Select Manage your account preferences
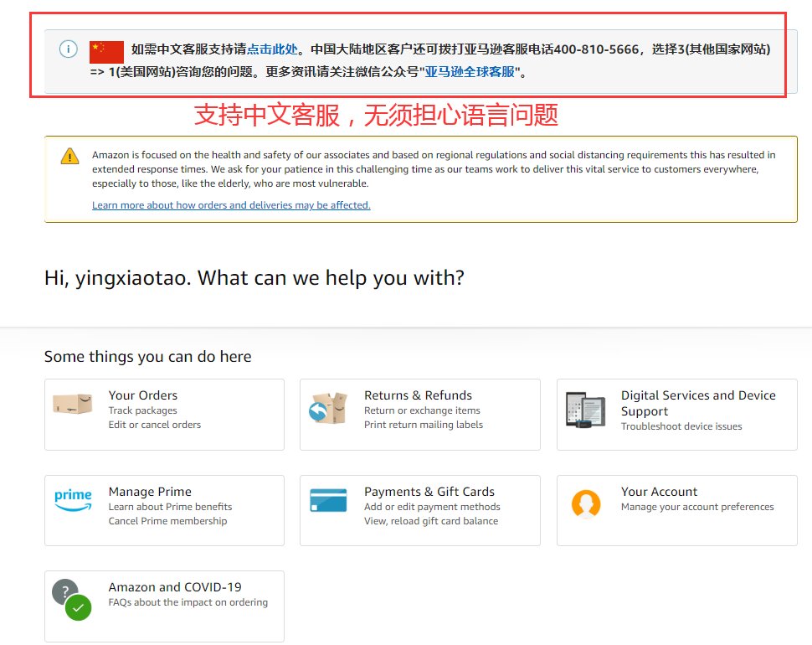The image size is (812, 645). 697,507
